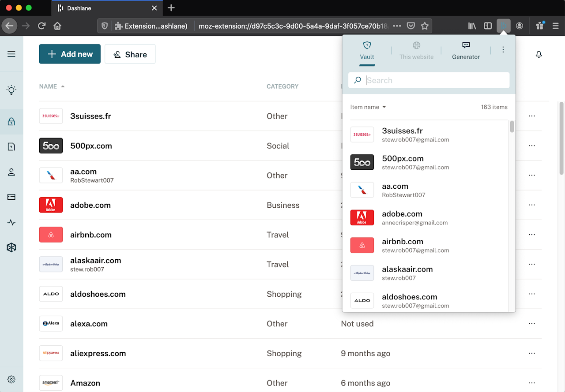Image resolution: width=565 pixels, height=392 pixels.
Task: Click the Share button
Action: 130,54
